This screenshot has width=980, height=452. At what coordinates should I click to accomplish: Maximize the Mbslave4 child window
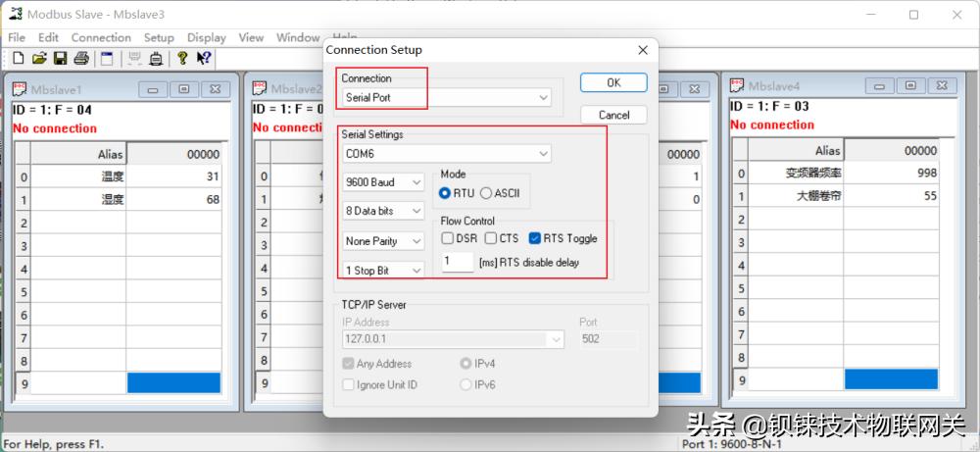point(910,85)
